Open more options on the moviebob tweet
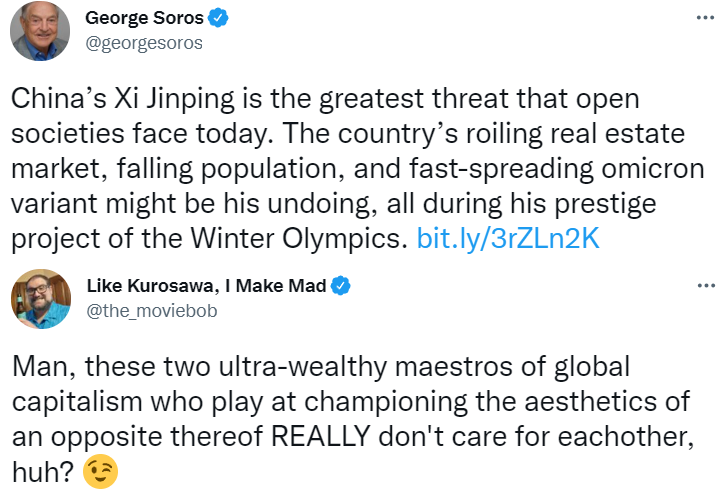The image size is (719, 490). pyautogui.click(x=706, y=286)
